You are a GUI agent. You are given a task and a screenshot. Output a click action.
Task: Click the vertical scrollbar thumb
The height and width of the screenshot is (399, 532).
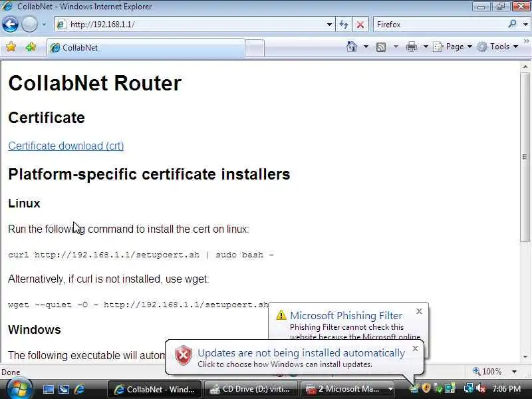(525, 157)
